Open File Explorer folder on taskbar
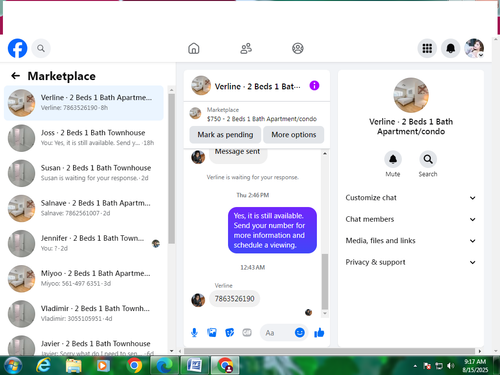Screen dimensions: 500x375 (x=74, y=366)
